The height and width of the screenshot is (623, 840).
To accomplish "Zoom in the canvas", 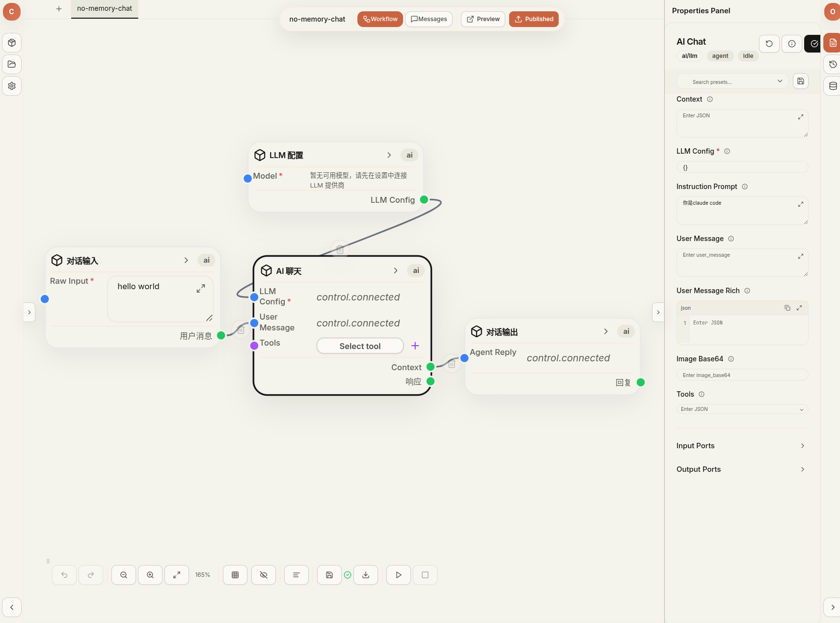I will coord(150,575).
